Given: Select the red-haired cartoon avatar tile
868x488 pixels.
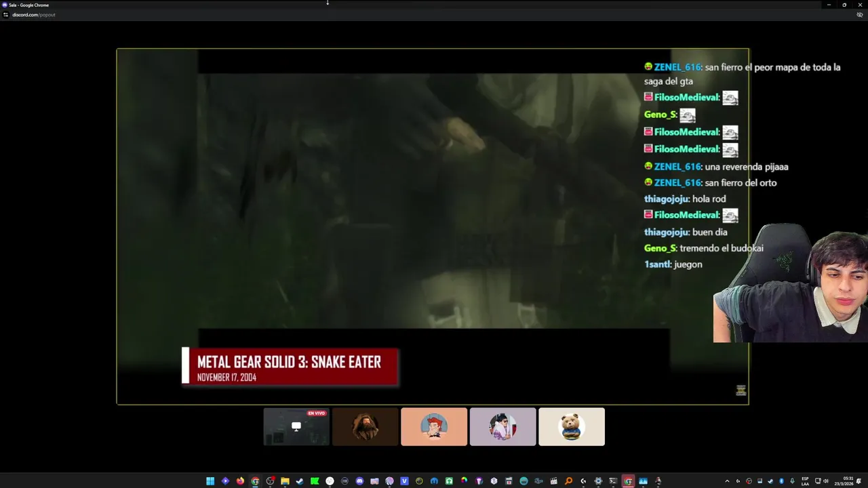Looking at the screenshot, I should pyautogui.click(x=434, y=426).
